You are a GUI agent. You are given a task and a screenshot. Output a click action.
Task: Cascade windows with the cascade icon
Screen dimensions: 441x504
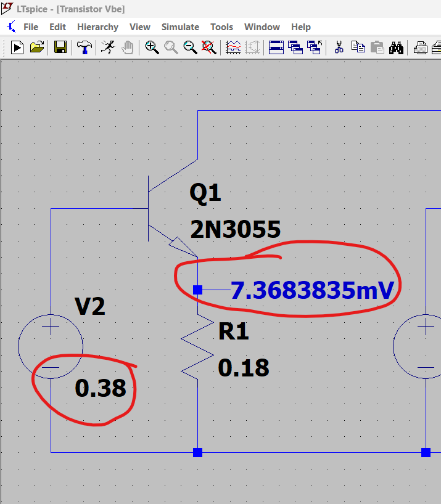click(x=295, y=47)
